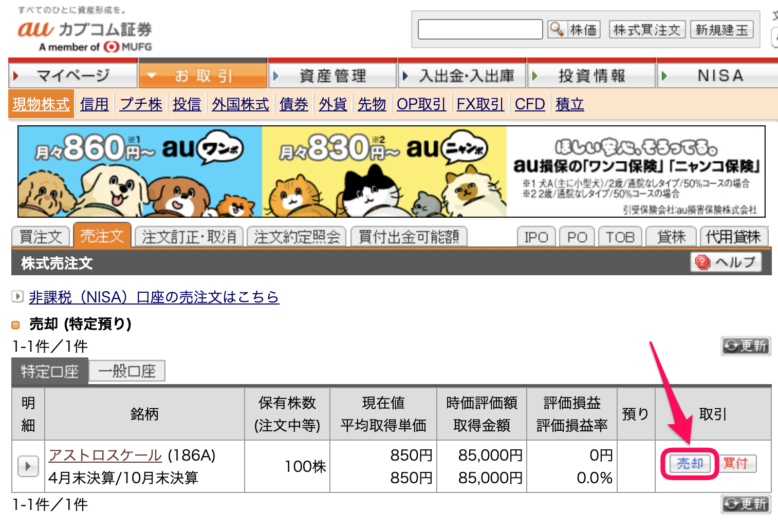Switch to the 売注文 tab

102,236
